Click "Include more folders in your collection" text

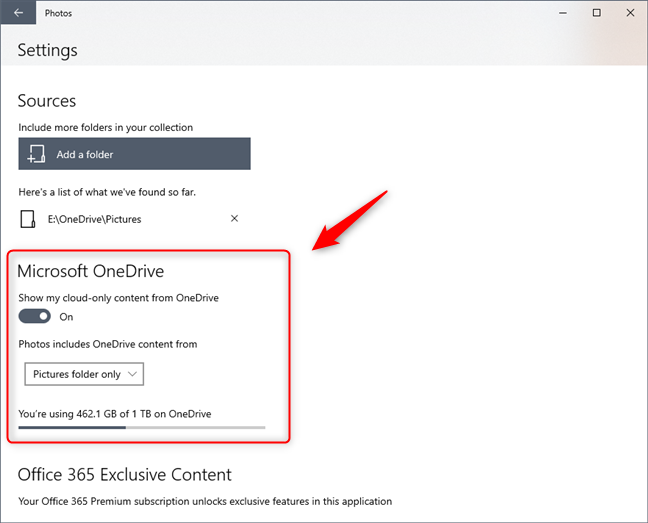pyautogui.click(x=105, y=127)
